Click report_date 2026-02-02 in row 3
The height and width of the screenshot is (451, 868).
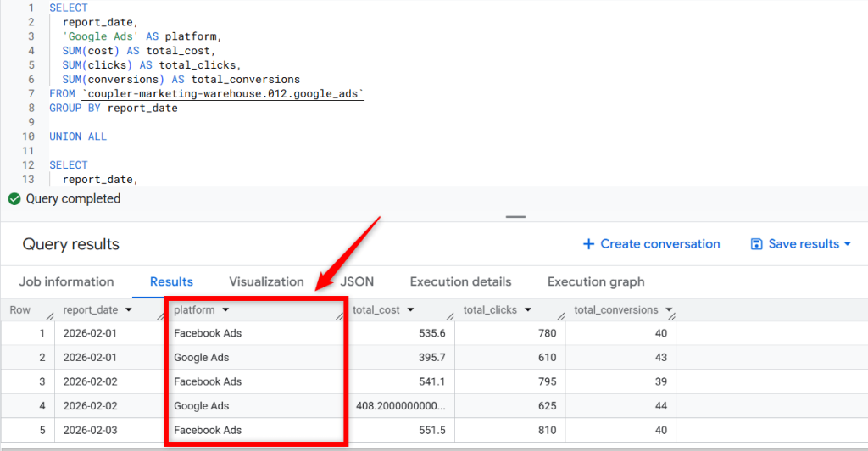pos(90,381)
